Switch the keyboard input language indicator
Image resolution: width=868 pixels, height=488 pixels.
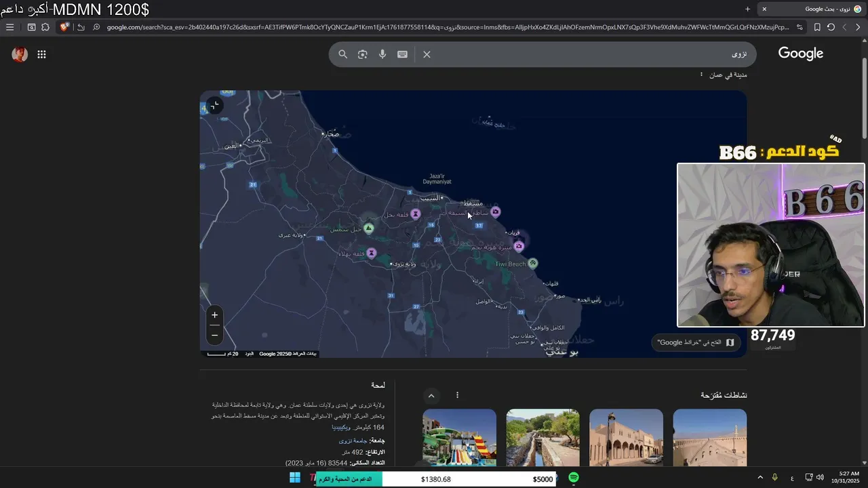click(792, 479)
